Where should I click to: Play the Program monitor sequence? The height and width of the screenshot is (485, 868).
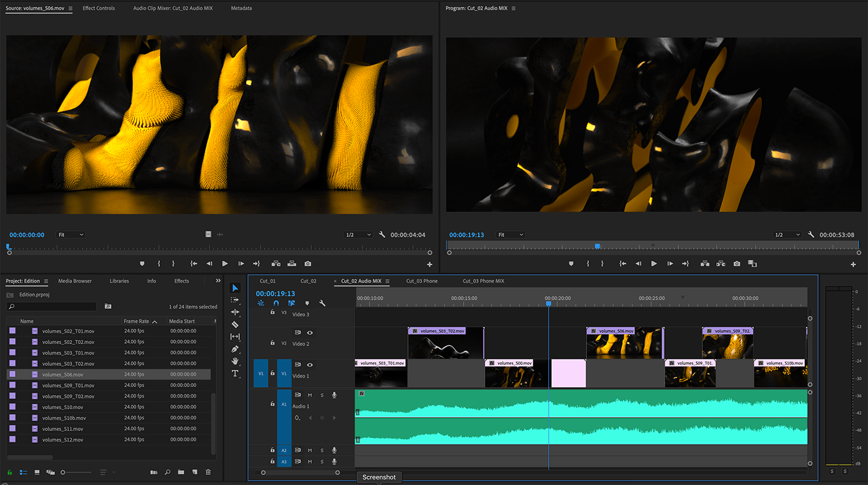click(x=653, y=264)
